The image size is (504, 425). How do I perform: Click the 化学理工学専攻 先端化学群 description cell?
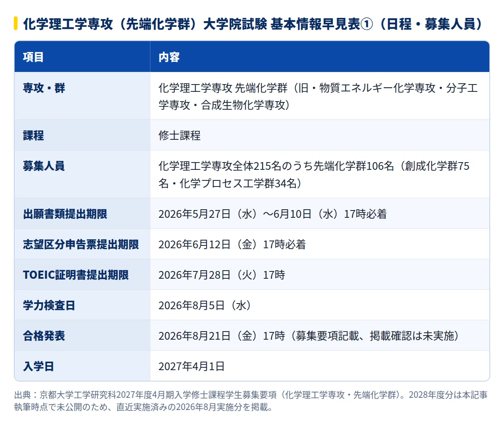[319, 96]
